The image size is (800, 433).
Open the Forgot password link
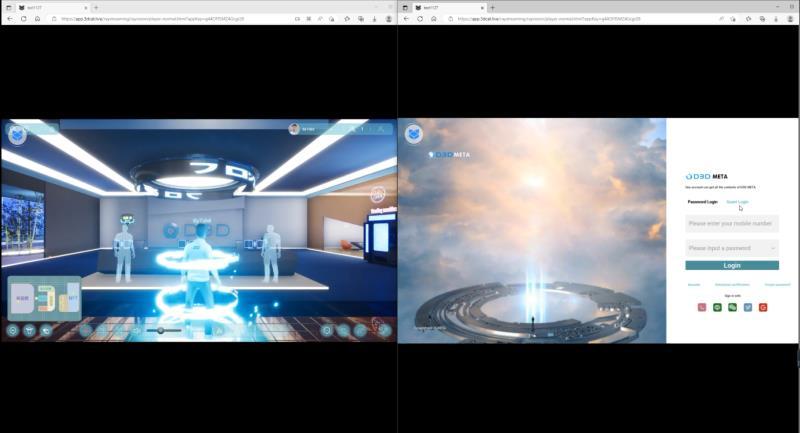777,284
